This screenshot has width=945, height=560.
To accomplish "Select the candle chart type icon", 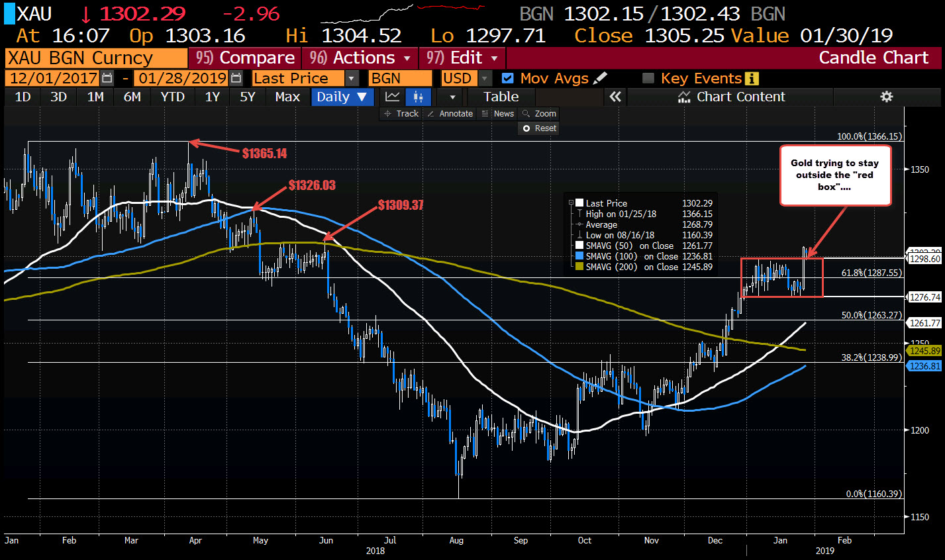I will pos(418,97).
